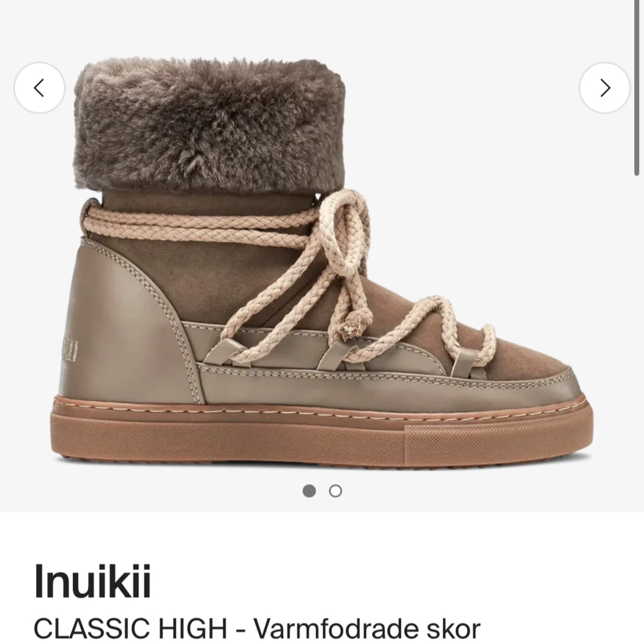Go to previous product image arrow

pyautogui.click(x=39, y=88)
